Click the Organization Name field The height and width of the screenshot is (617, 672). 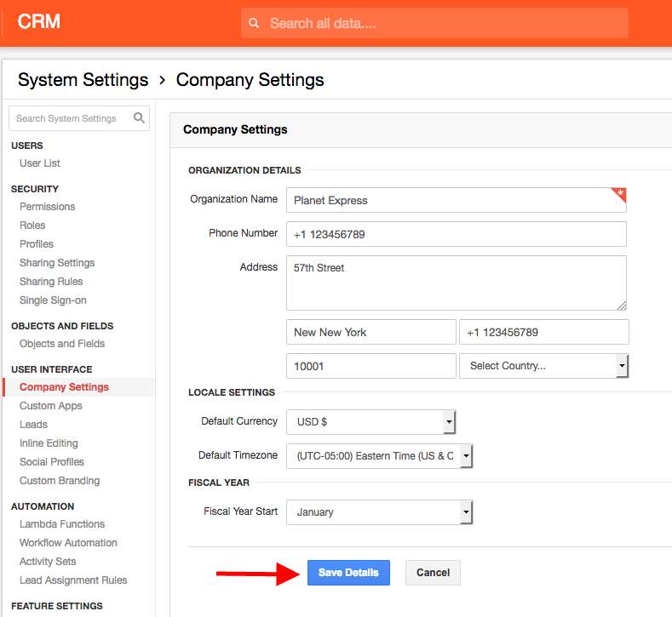pos(457,200)
